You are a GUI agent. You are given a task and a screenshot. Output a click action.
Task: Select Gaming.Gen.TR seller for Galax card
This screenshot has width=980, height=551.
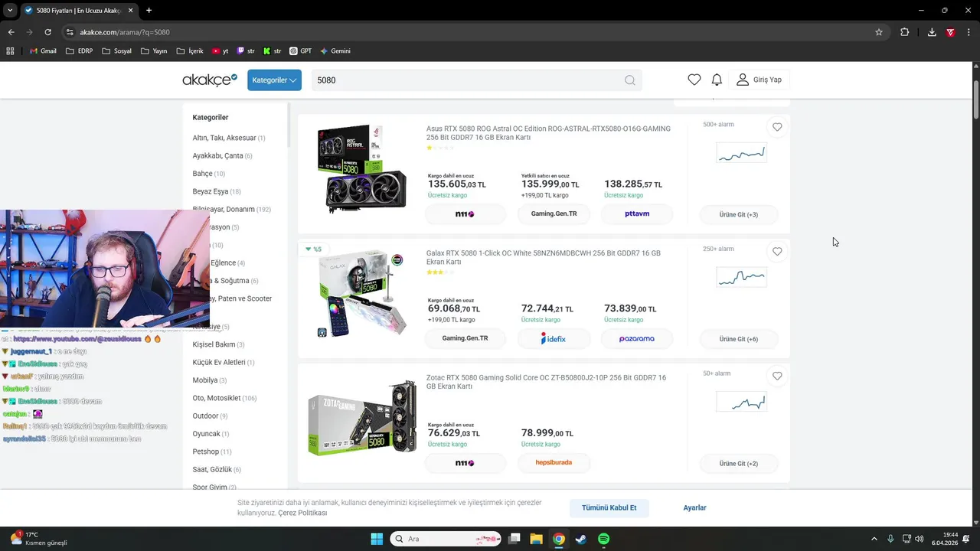[x=465, y=338]
